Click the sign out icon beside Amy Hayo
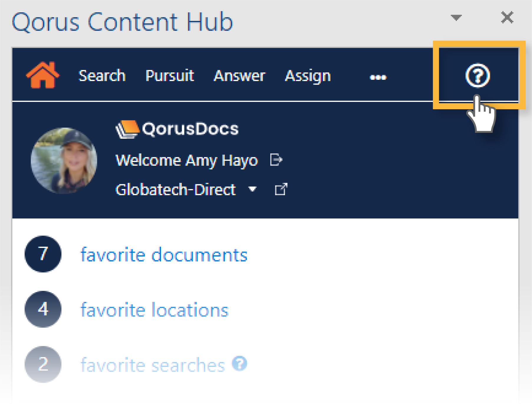The width and height of the screenshot is (532, 404). coord(276,160)
